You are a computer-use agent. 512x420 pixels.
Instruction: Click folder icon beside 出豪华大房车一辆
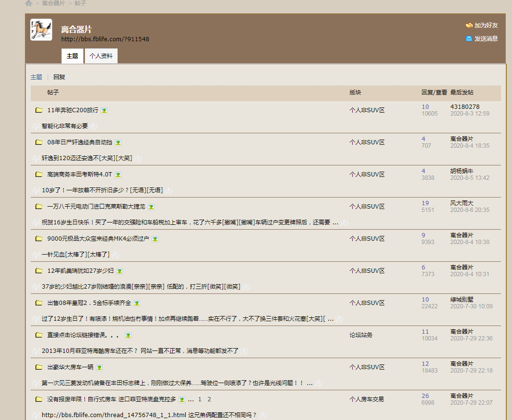click(x=39, y=367)
